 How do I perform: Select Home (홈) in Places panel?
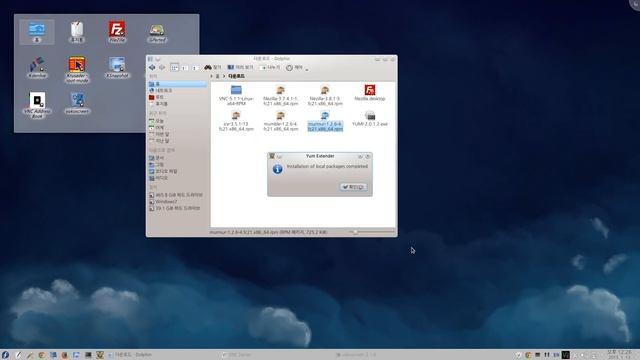[178, 84]
